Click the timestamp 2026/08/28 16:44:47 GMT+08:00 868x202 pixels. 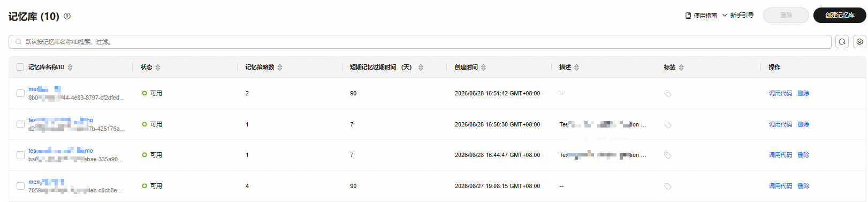click(497, 155)
